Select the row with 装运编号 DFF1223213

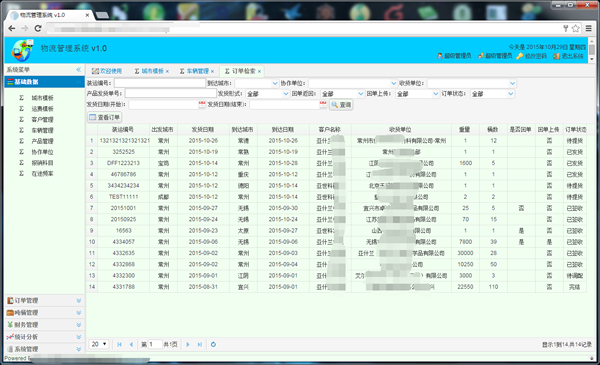click(336, 163)
